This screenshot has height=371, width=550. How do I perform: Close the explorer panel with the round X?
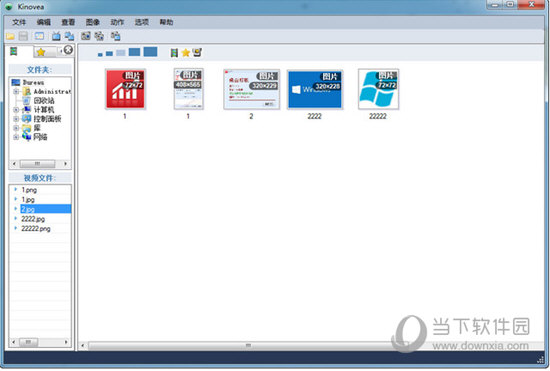tap(68, 50)
